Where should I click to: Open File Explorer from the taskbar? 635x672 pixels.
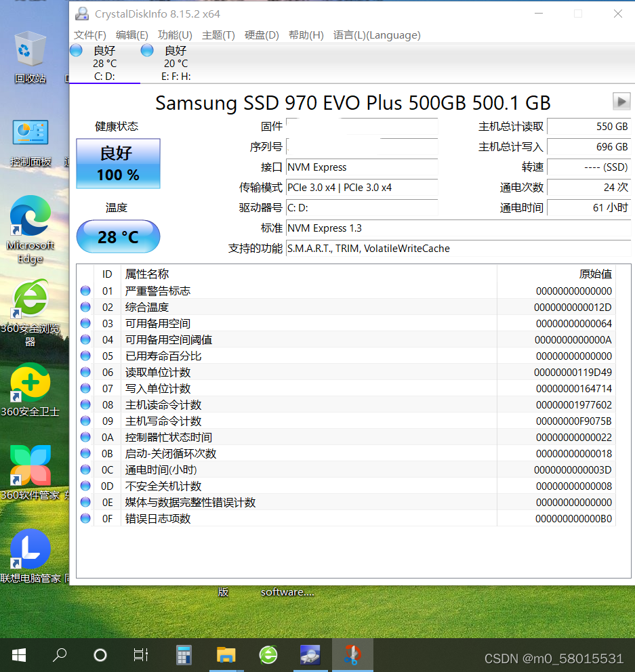pyautogui.click(x=226, y=655)
